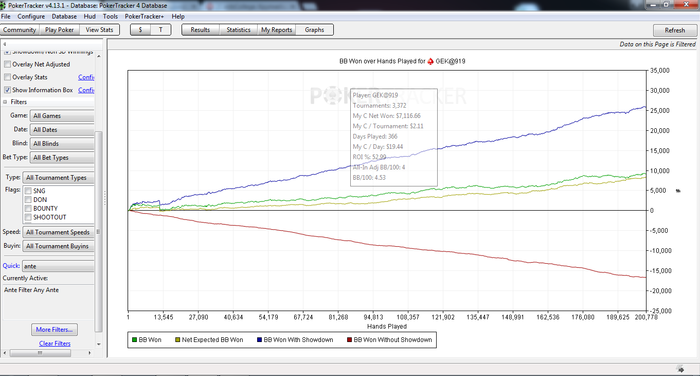This screenshot has width=700, height=376.
Task: Select tournament mode T button
Action: pyautogui.click(x=161, y=30)
